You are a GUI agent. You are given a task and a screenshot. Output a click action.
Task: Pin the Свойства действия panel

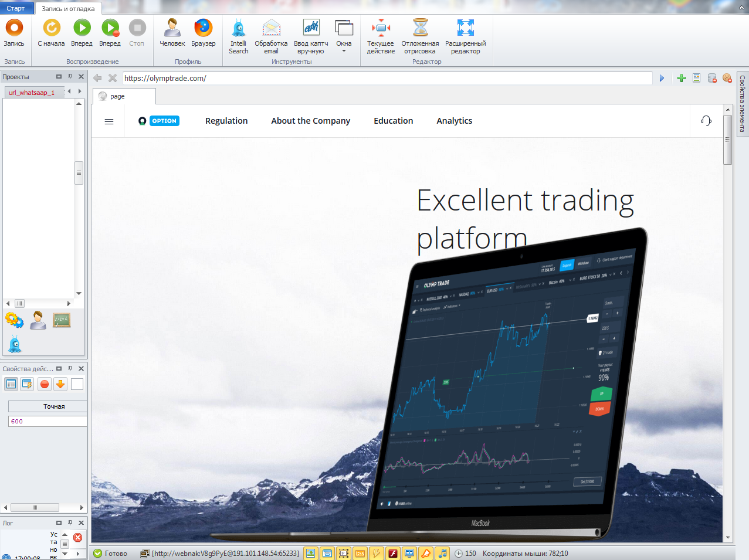(70, 369)
